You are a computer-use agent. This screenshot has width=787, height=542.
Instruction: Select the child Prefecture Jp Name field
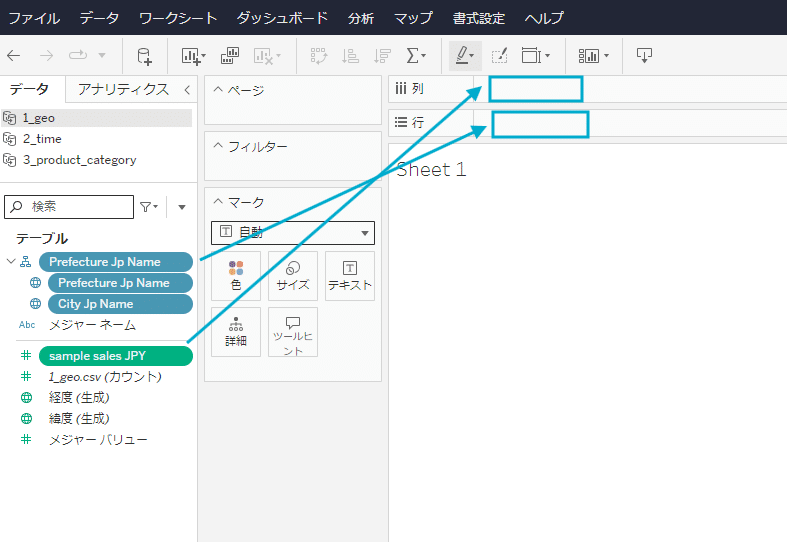click(120, 283)
